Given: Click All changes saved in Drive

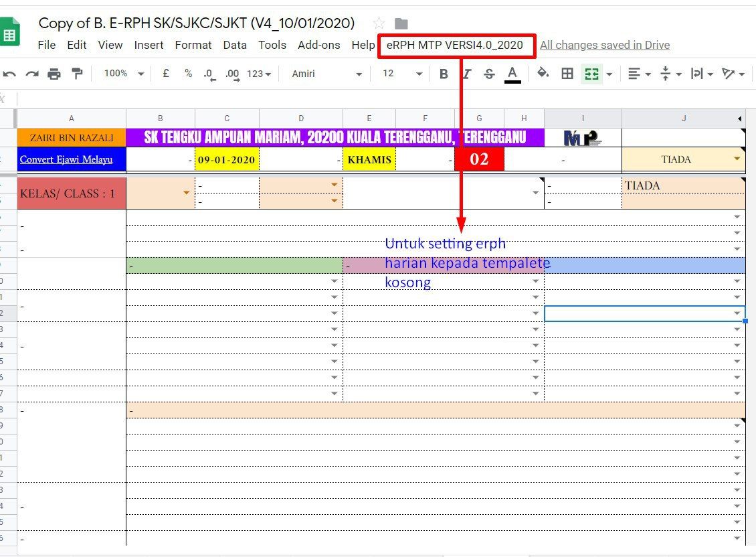Looking at the screenshot, I should (x=605, y=45).
